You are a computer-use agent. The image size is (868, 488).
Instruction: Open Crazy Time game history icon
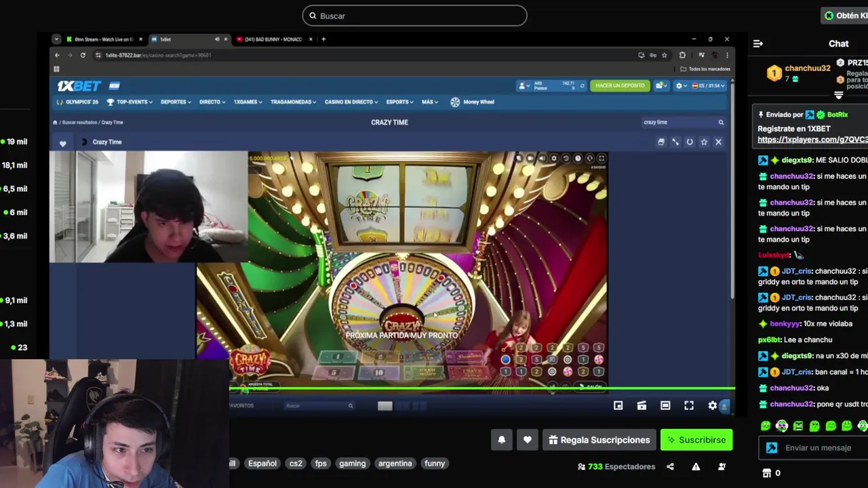pos(566,159)
